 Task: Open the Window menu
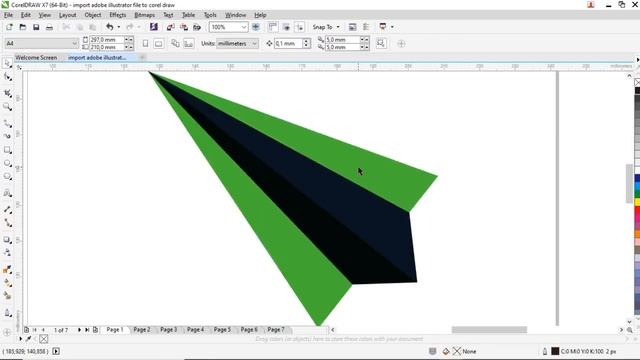click(236, 15)
